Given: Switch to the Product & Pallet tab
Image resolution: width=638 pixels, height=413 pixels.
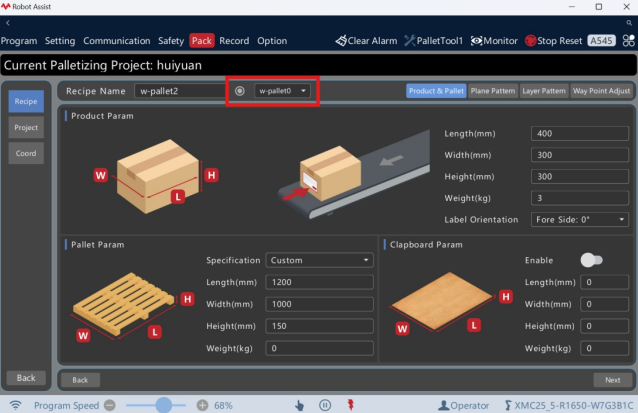Looking at the screenshot, I should pos(436,91).
